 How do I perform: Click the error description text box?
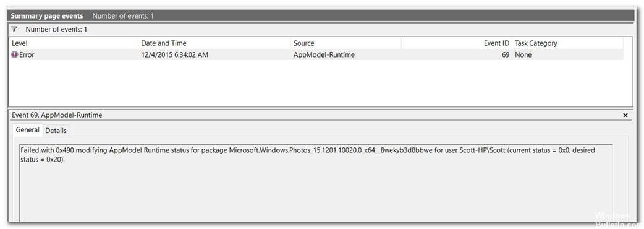click(x=316, y=183)
